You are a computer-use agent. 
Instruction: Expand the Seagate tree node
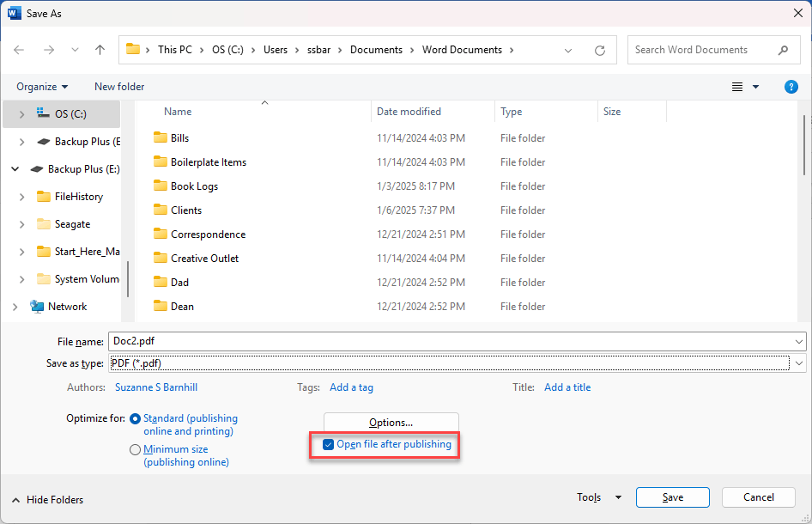(x=21, y=224)
